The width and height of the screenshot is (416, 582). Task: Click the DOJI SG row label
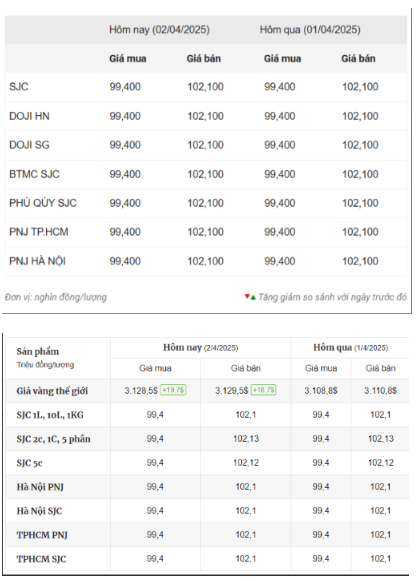point(29,145)
